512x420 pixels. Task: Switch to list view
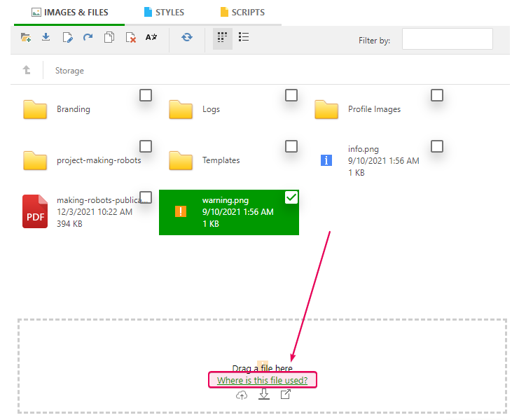click(244, 37)
